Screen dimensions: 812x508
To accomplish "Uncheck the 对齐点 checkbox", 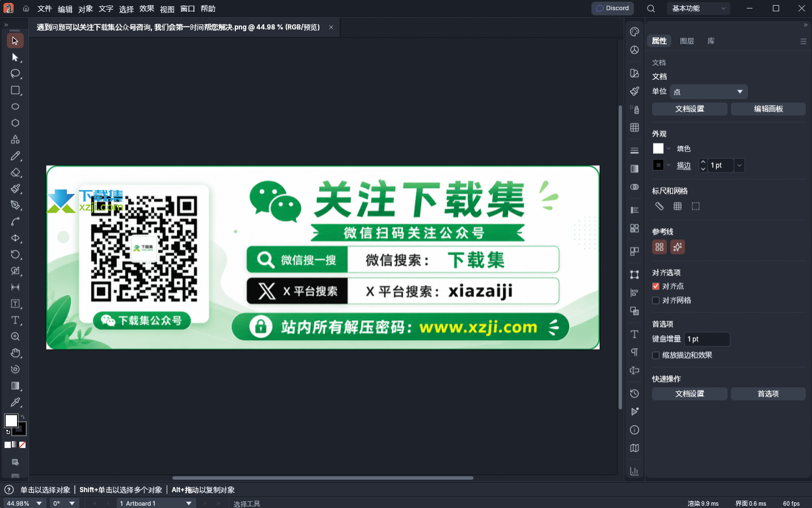I will click(656, 286).
